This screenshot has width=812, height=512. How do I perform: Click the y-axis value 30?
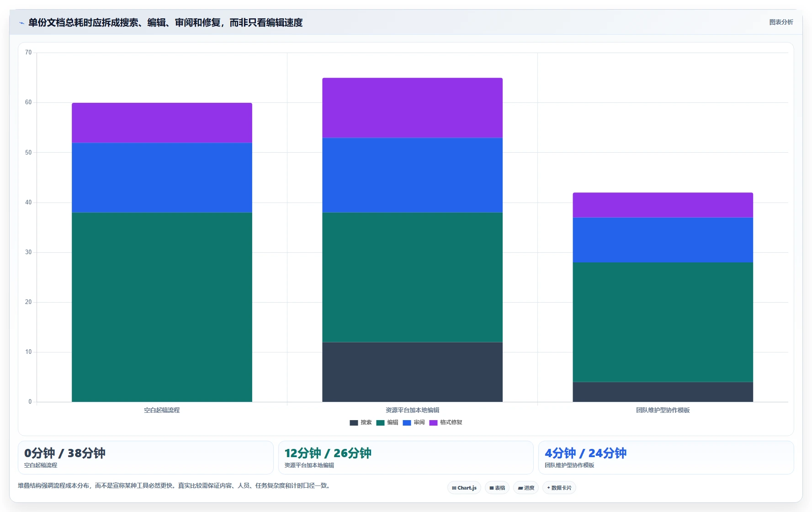click(28, 252)
